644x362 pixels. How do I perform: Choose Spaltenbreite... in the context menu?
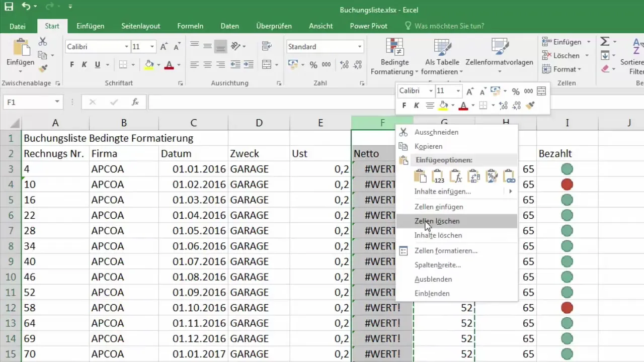457,265
